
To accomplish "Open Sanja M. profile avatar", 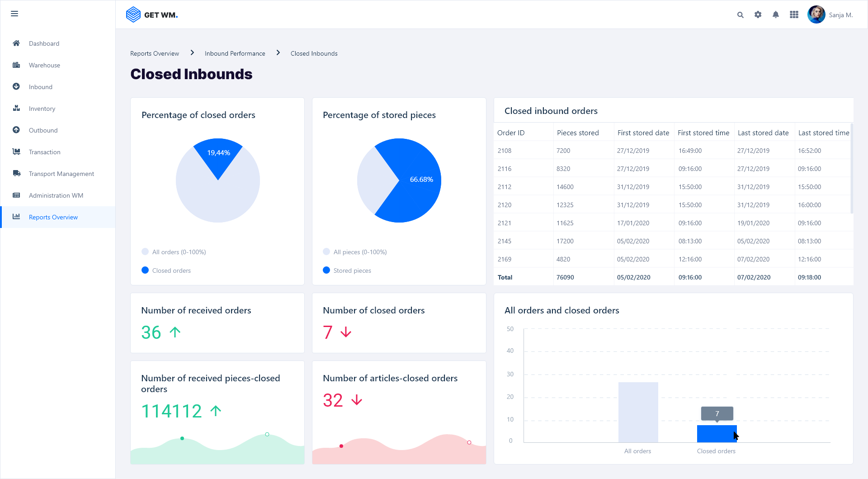I will click(816, 15).
